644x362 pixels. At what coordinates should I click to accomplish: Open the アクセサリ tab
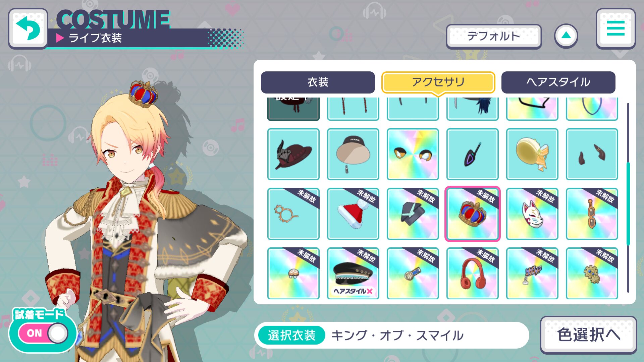(x=438, y=82)
